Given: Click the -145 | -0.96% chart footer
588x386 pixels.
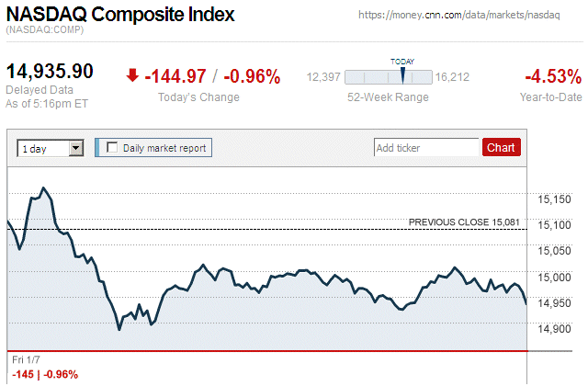Looking at the screenshot, I should pos(45,374).
